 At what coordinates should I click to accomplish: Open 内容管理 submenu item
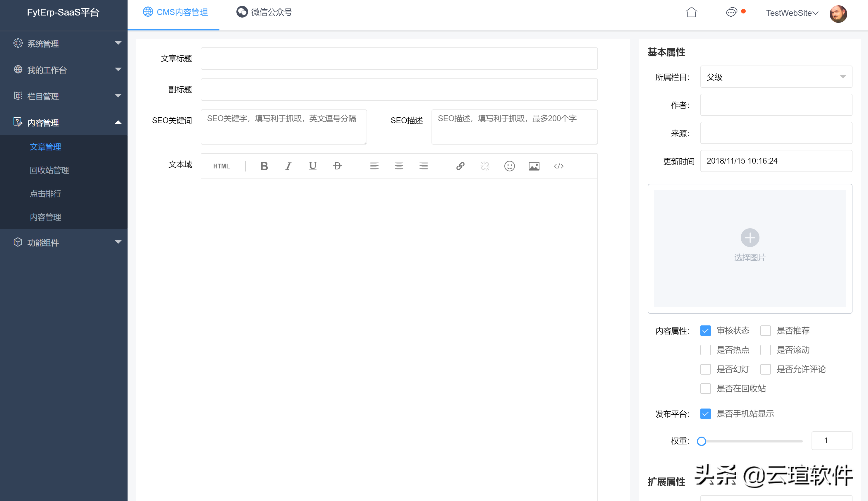[x=45, y=217]
